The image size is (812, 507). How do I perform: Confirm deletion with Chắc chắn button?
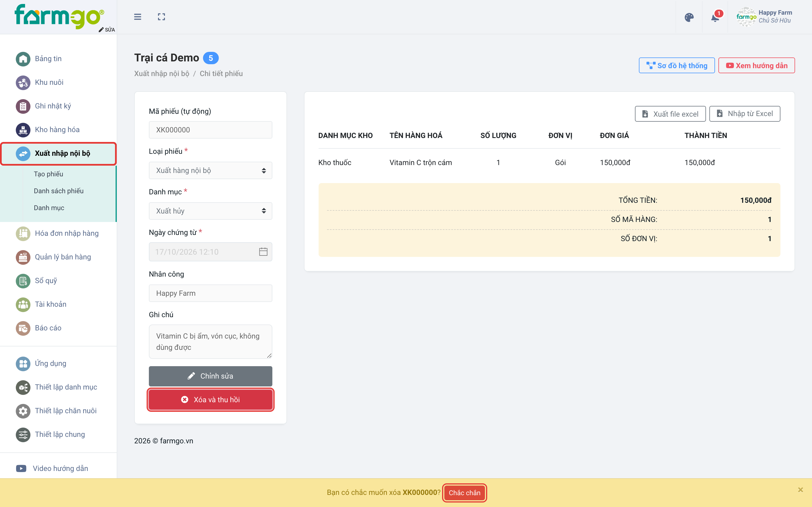point(464,493)
